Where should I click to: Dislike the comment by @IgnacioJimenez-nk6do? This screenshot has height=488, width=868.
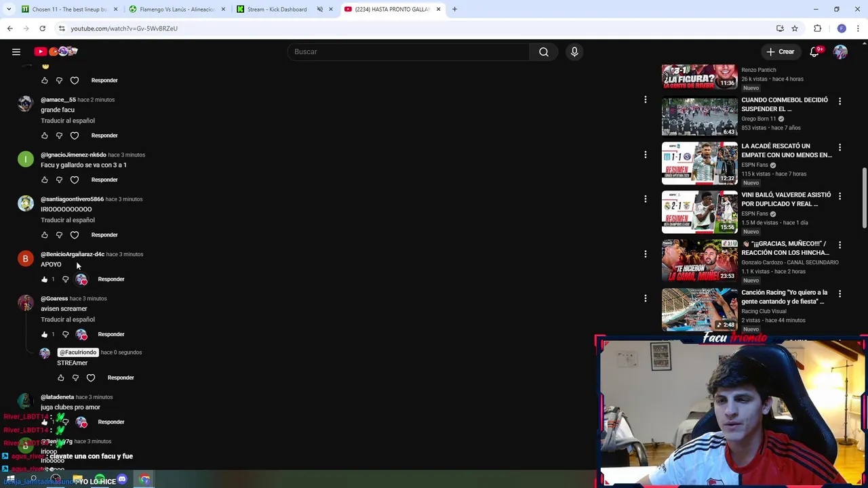[60, 180]
